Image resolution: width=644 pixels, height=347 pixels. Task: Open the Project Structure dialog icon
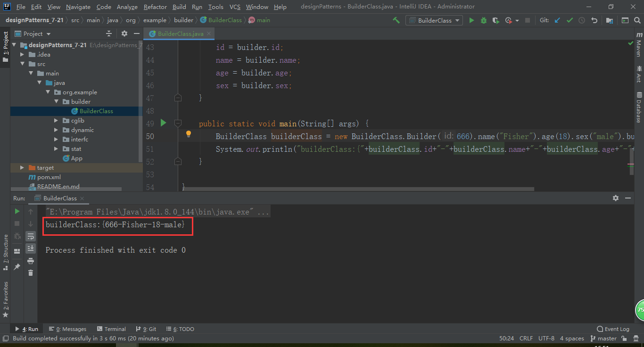point(610,20)
